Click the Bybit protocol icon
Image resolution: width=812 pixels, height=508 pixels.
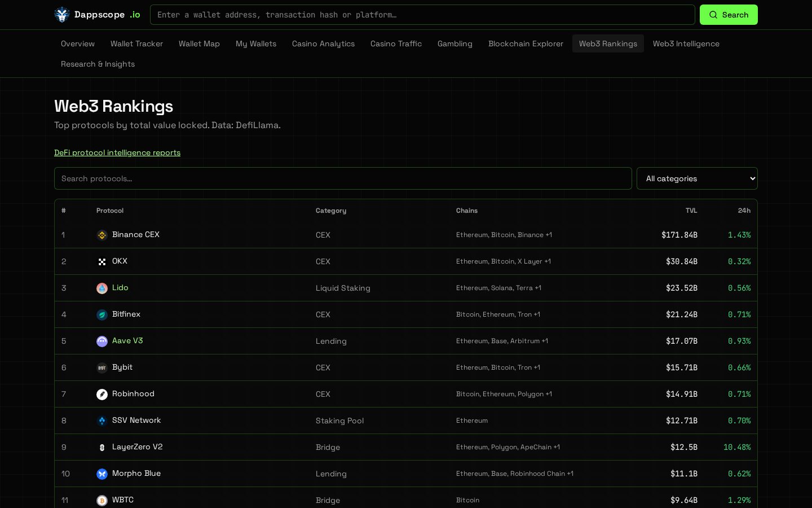[x=102, y=368]
